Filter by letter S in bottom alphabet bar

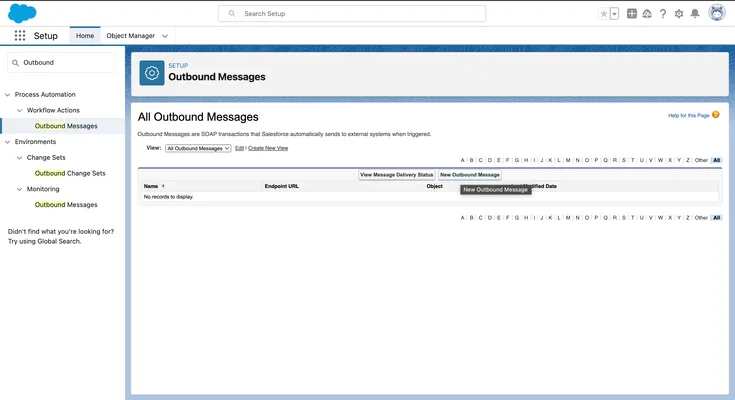pos(624,218)
